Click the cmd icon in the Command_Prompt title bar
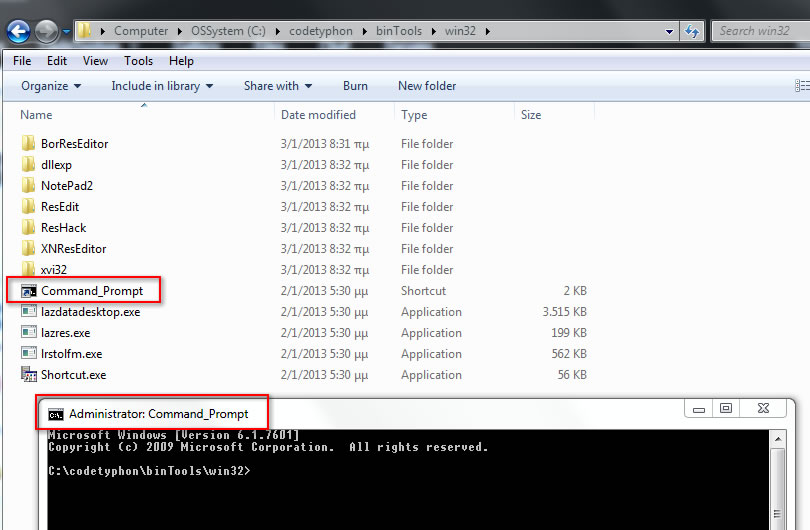 click(x=56, y=414)
